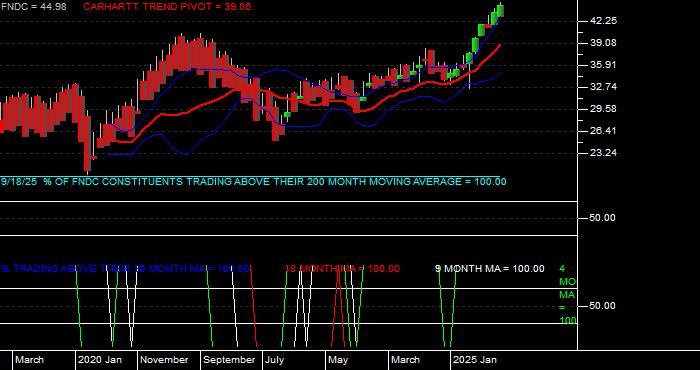Select the 200 month moving average constituents text
Viewport: 700px width, 370px height.
click(254, 182)
